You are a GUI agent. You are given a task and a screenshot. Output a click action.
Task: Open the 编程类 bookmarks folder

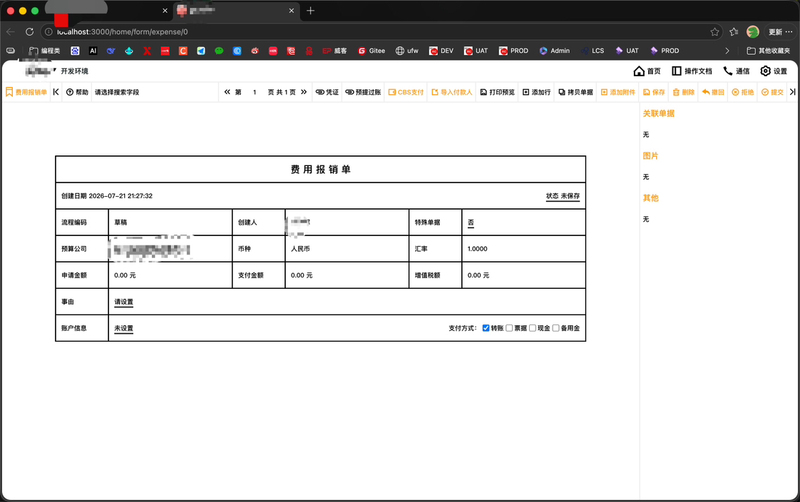click(x=44, y=51)
